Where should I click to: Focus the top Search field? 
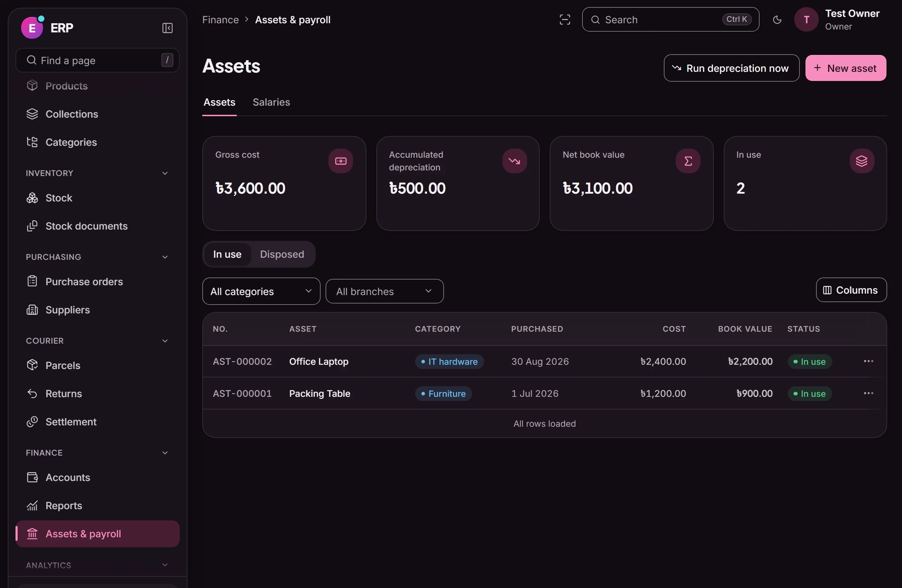(670, 20)
